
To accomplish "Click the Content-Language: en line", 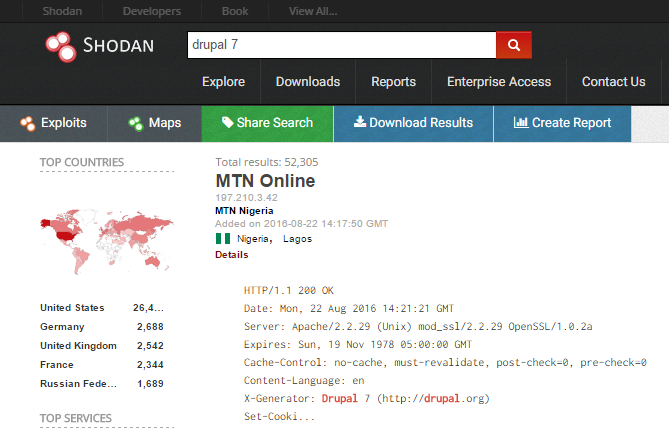I will [304, 380].
